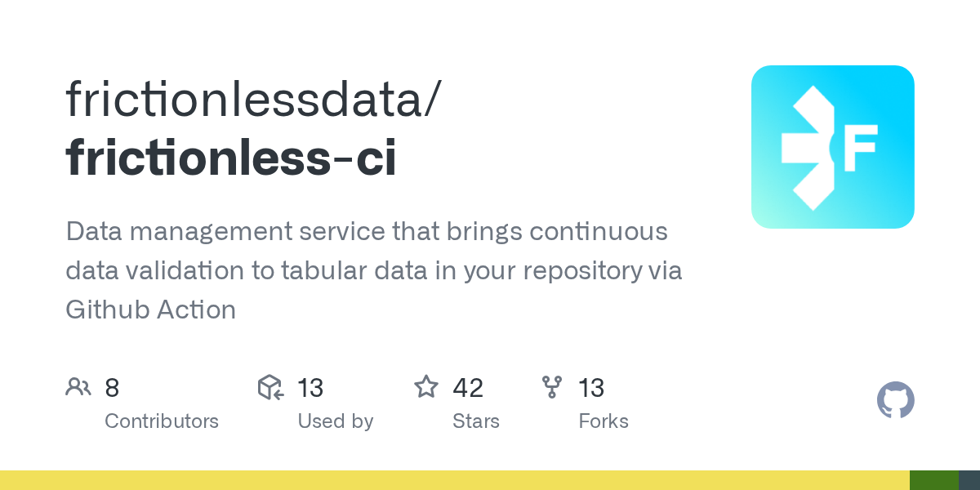
Task: Open the Stars label
Action: click(475, 421)
